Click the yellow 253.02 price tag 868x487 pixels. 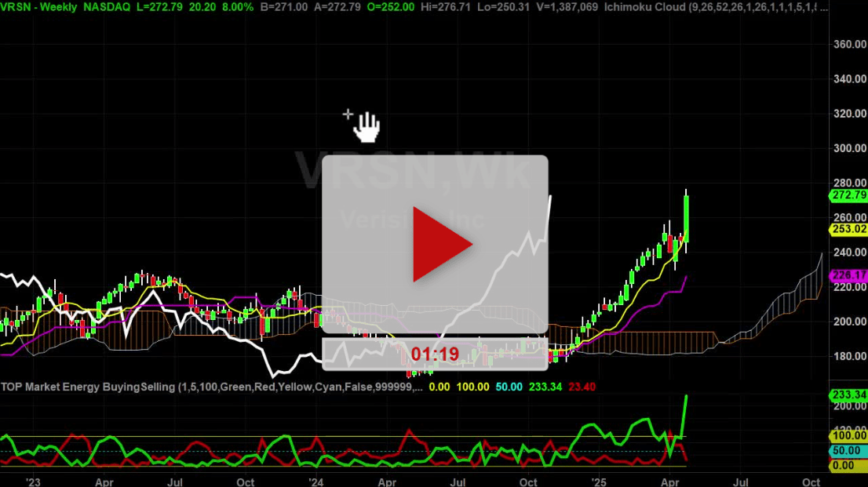pos(848,229)
